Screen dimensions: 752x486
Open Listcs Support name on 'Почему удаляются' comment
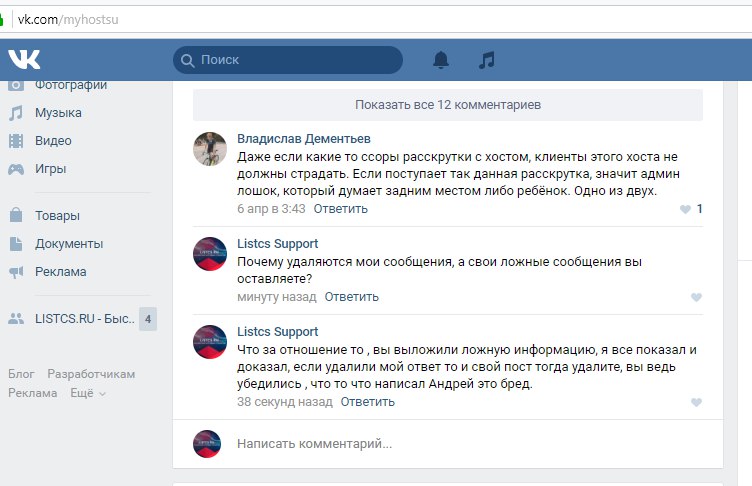coord(277,244)
